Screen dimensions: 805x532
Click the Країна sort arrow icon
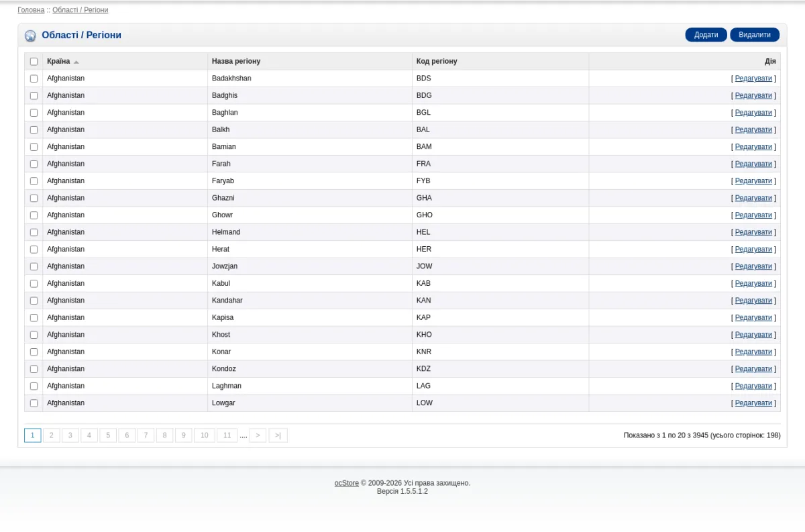pos(76,62)
